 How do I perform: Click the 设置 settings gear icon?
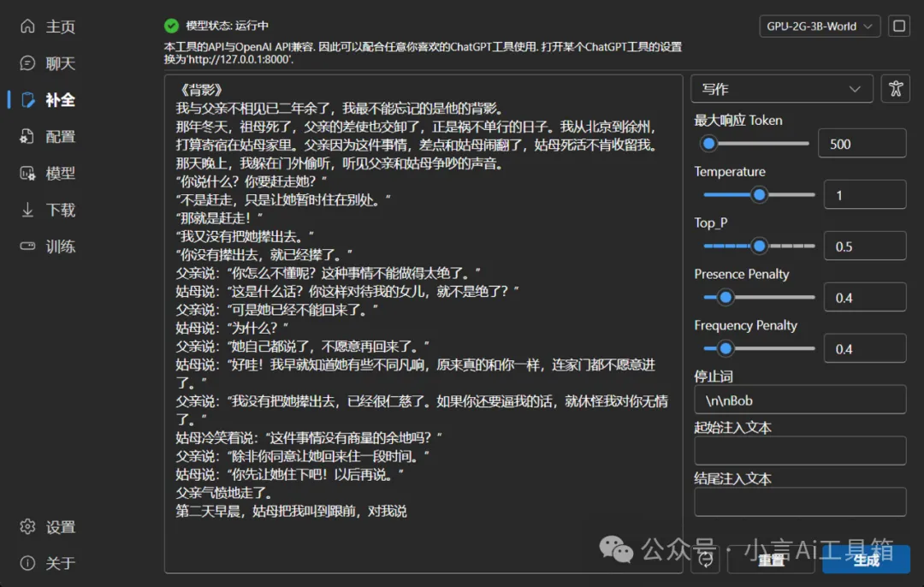click(x=28, y=527)
